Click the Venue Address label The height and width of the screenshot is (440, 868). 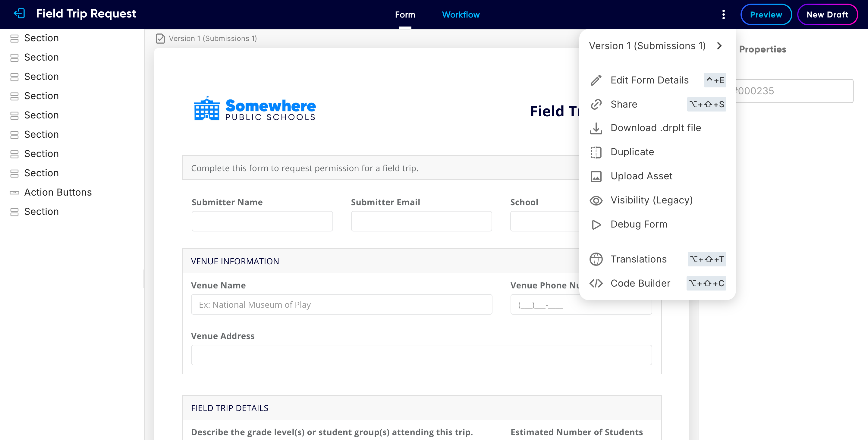point(222,336)
